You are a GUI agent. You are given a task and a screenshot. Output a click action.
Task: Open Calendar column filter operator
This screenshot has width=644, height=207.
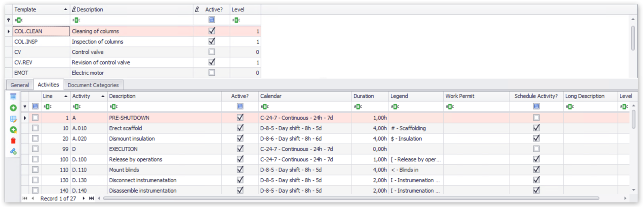coord(264,107)
